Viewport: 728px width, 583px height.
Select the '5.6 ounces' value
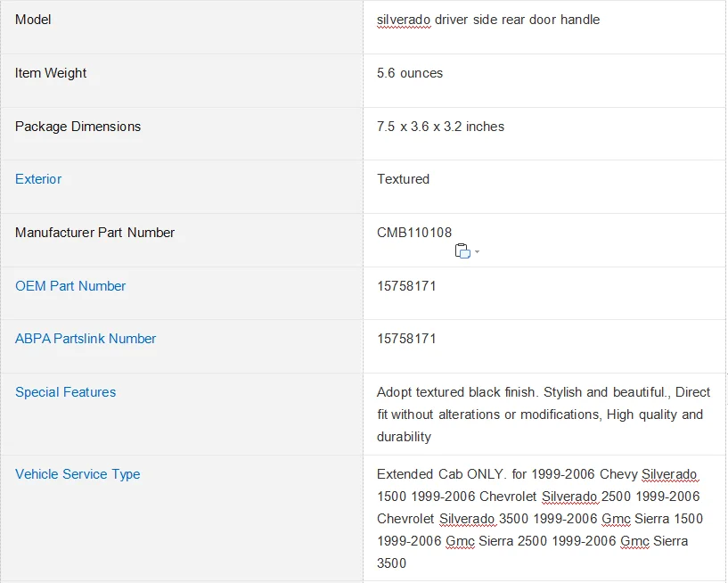[410, 73]
